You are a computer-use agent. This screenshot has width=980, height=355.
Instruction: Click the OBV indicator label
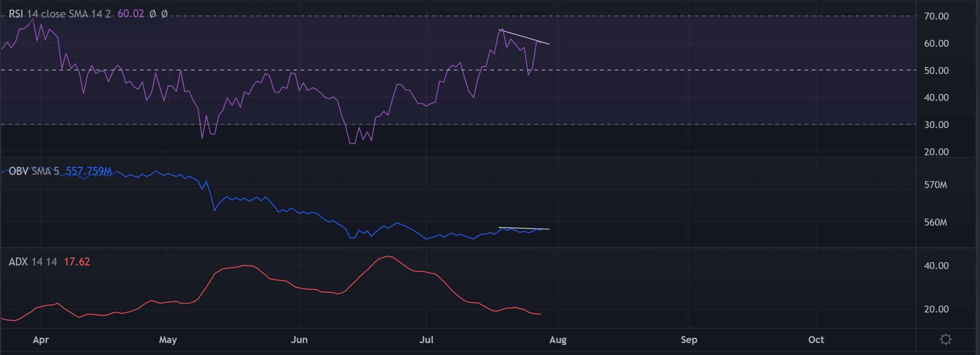(x=18, y=171)
